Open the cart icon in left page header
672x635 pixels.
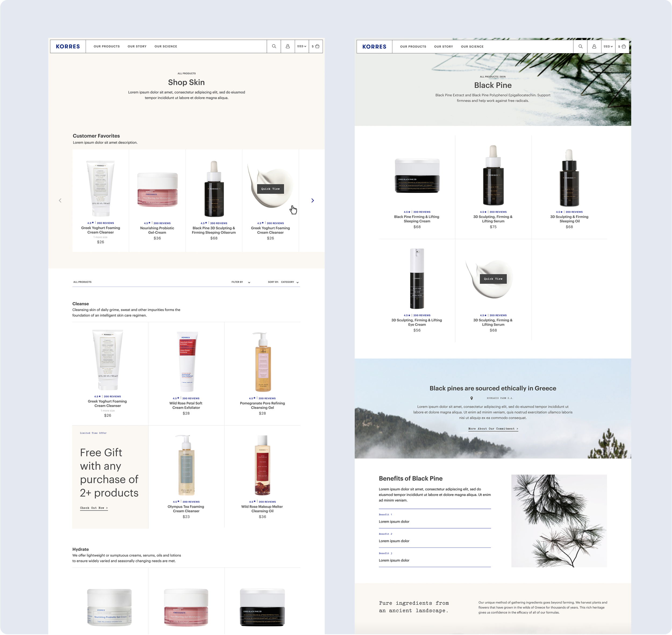pyautogui.click(x=317, y=46)
